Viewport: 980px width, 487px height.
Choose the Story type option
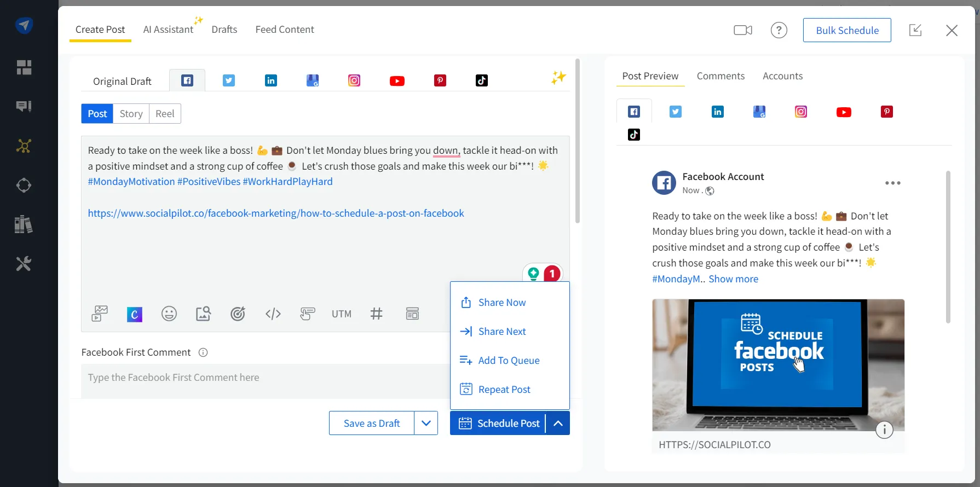pos(131,114)
